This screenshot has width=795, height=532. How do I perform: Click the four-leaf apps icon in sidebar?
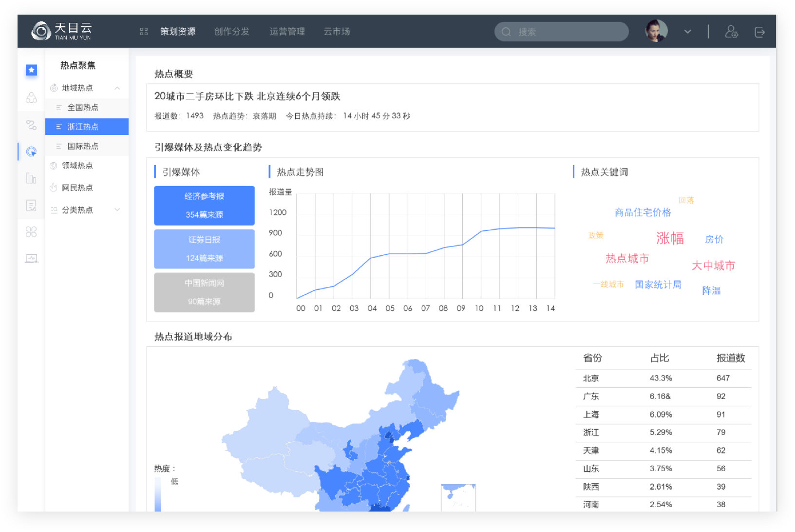click(x=31, y=232)
